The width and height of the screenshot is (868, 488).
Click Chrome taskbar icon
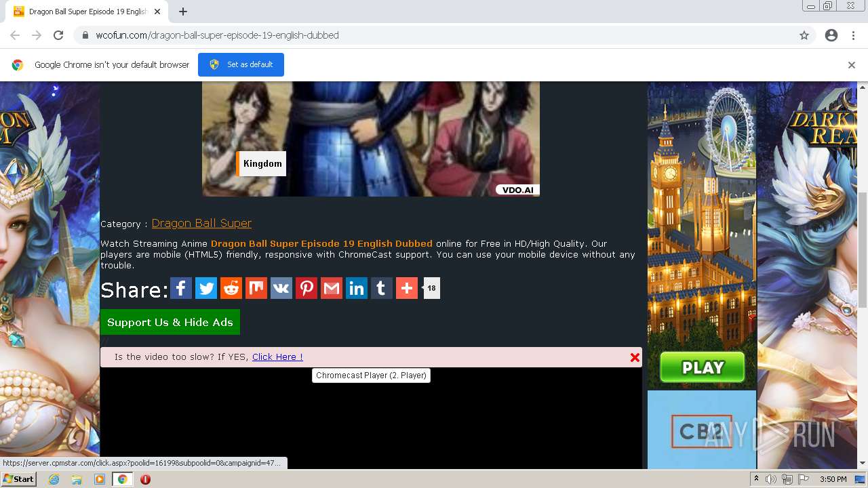pyautogui.click(x=122, y=479)
